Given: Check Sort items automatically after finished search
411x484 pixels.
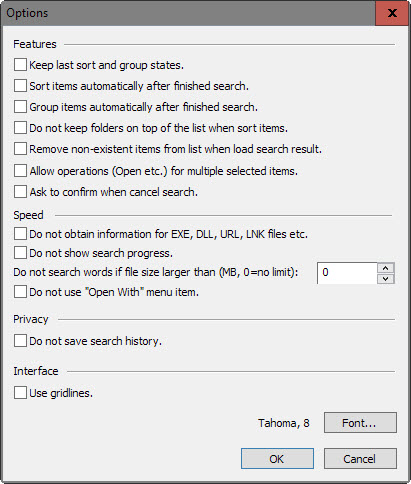Looking at the screenshot, I should [20, 86].
